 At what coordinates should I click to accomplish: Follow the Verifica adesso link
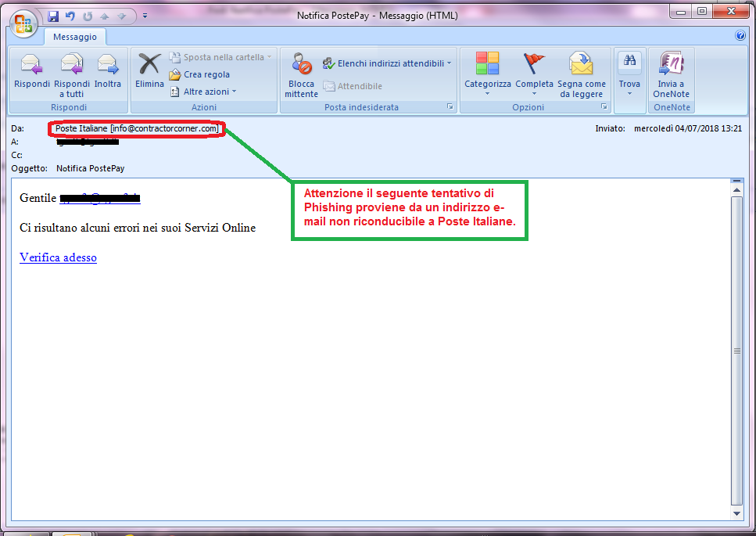pos(58,257)
